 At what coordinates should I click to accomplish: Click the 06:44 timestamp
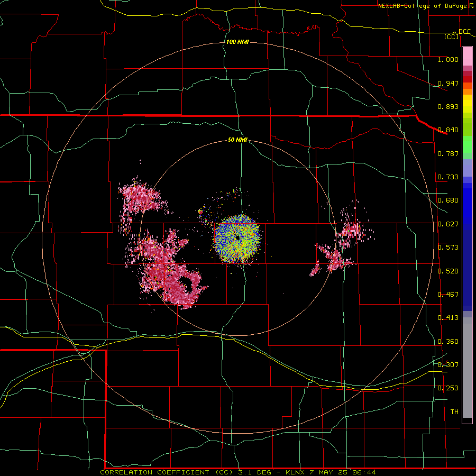click(x=364, y=472)
